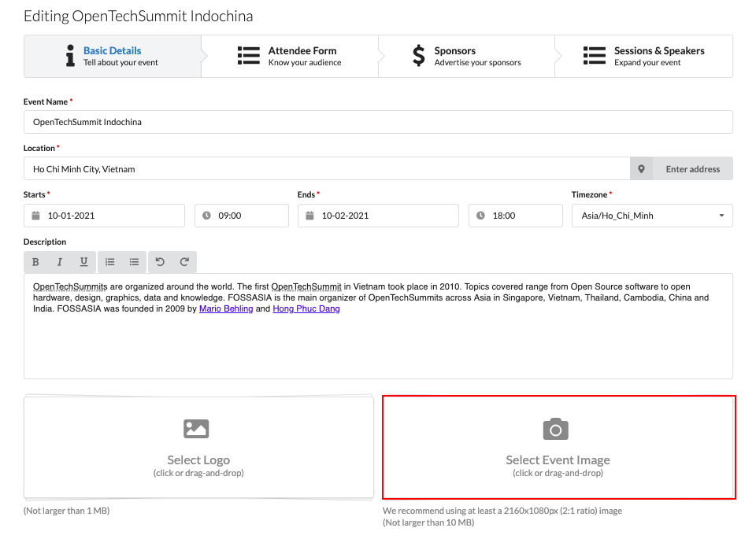Insert a bulleted list in description
Image resolution: width=756 pixels, height=539 pixels.
pos(134,262)
